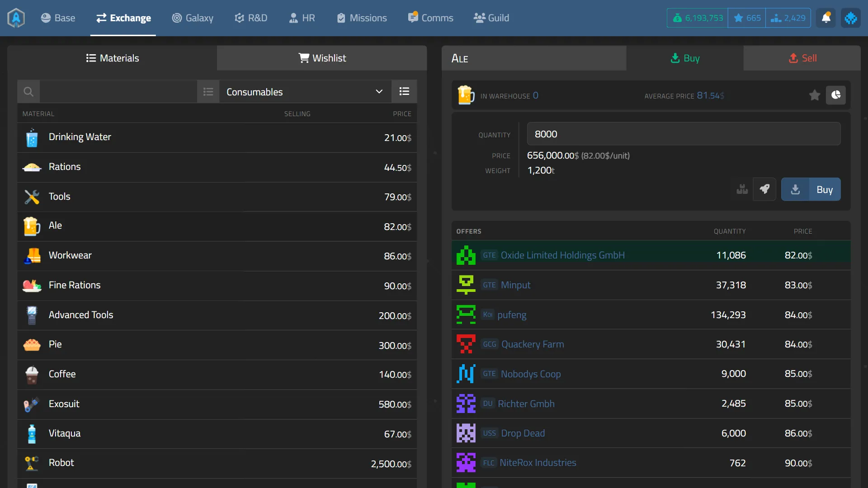This screenshot has height=488, width=868.
Task: Click the Workwear vest icon
Action: [32, 256]
